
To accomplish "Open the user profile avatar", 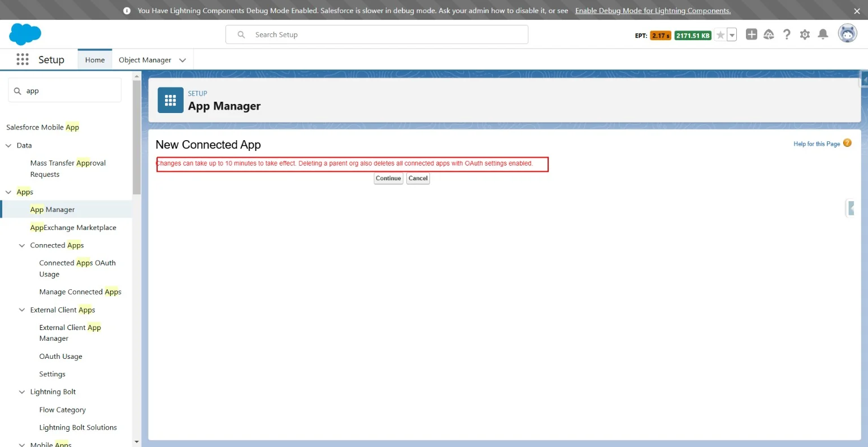I will (847, 34).
